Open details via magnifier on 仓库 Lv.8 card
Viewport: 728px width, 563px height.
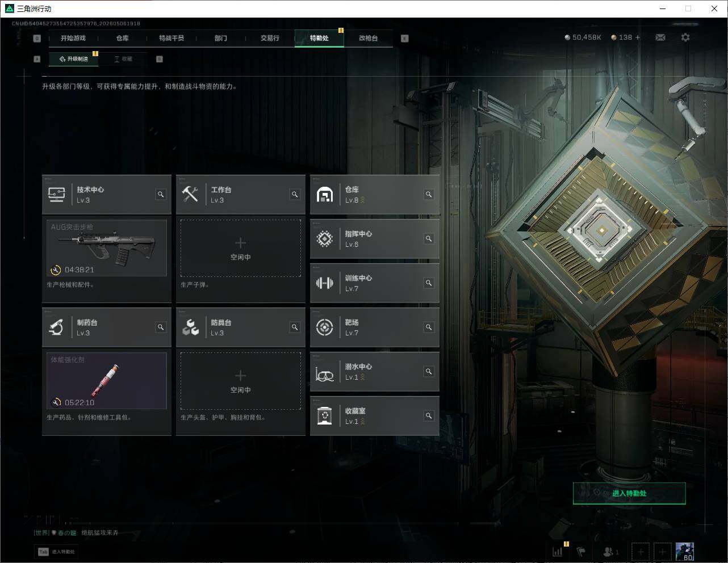click(x=429, y=195)
